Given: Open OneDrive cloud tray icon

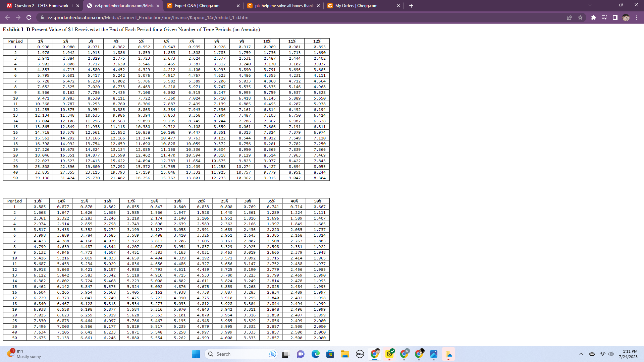Looking at the screenshot, I should point(592,354).
